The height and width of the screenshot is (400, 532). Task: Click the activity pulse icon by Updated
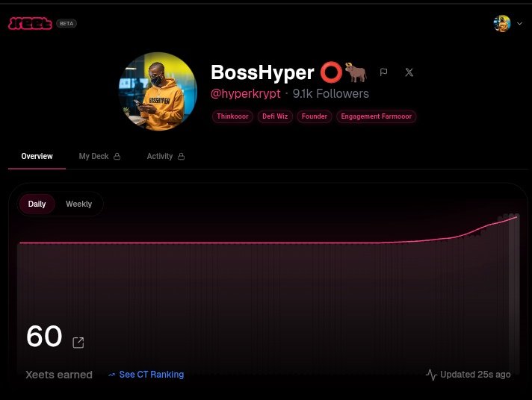[431, 375]
